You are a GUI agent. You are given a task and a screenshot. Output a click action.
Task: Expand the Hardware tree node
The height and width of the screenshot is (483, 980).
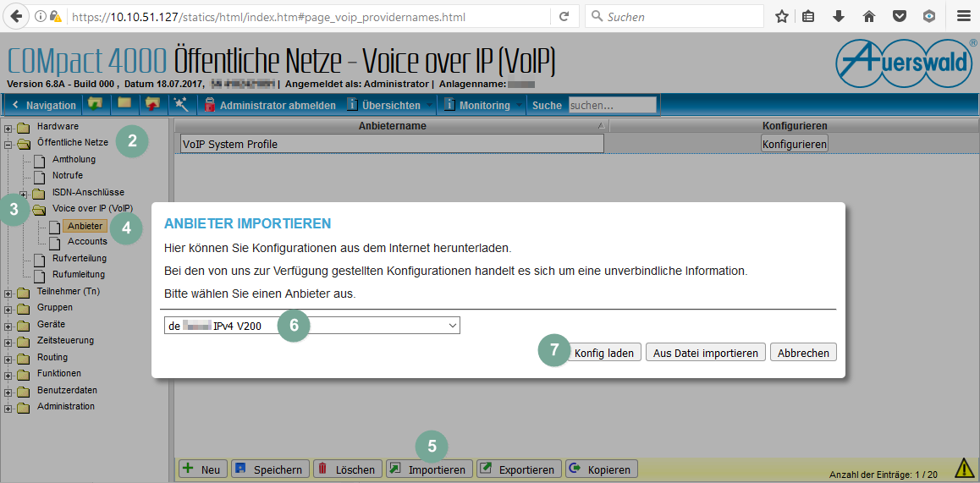click(8, 127)
